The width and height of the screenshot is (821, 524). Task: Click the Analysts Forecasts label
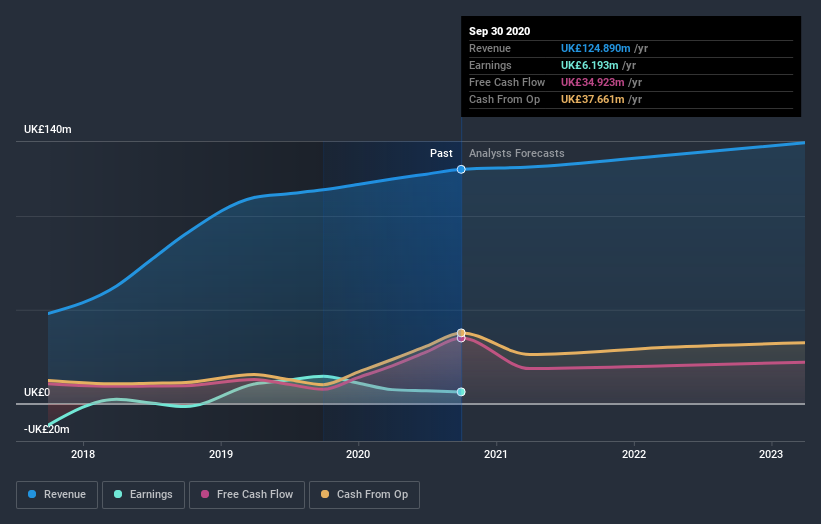[517, 153]
